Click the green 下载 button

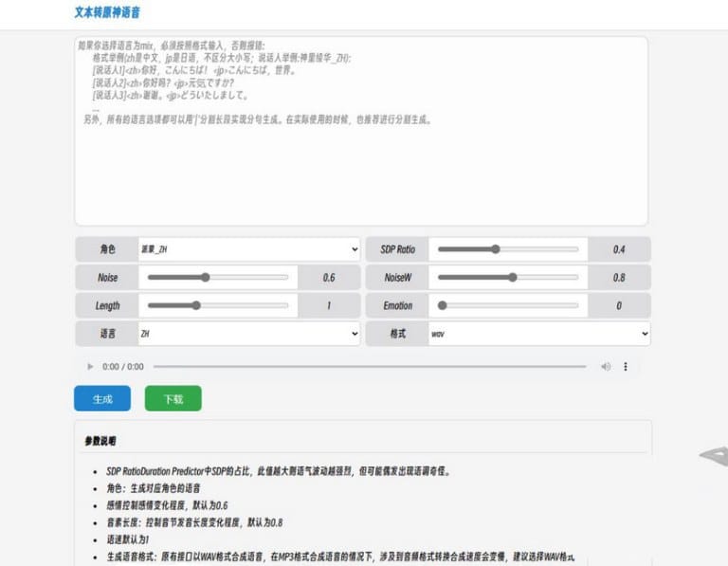[173, 399]
